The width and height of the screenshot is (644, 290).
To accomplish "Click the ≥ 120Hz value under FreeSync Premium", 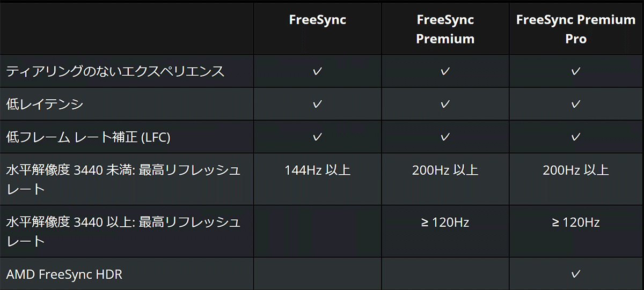I will [445, 222].
